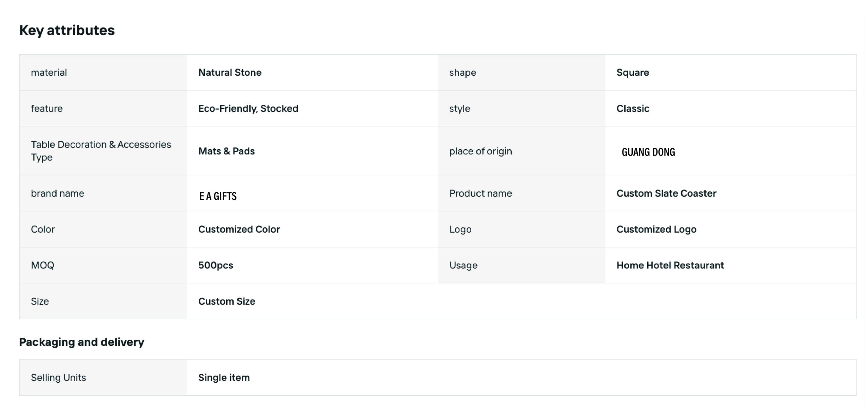Screen dimensions: 868x420
Task: Select the Eco-Friendly, Stocked feature text
Action: tap(248, 108)
